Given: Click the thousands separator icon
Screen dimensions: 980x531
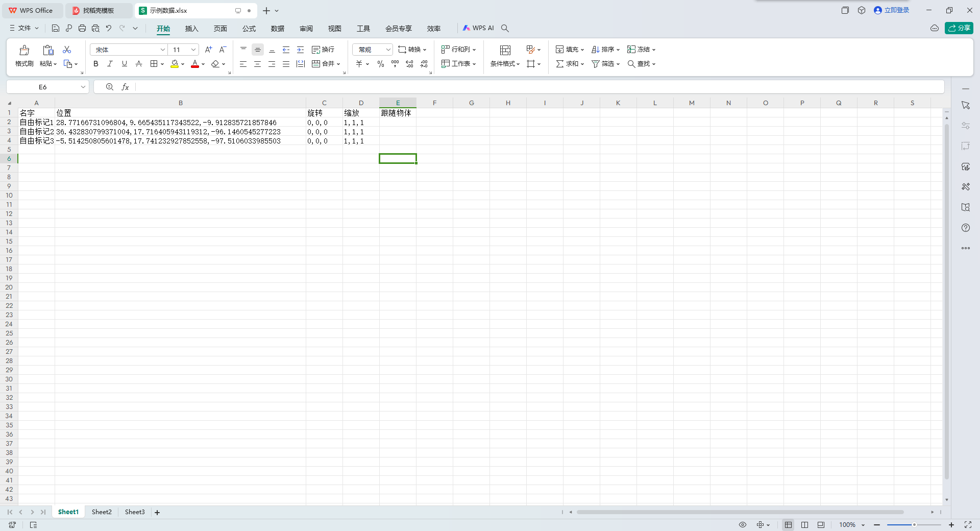Looking at the screenshot, I should [395, 64].
